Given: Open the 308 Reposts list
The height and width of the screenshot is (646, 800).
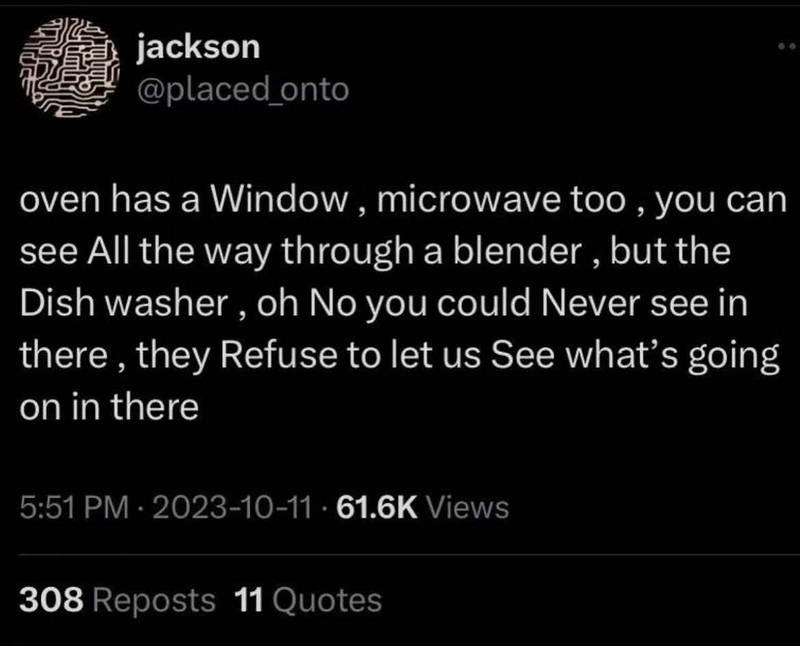Looking at the screenshot, I should [117, 600].
